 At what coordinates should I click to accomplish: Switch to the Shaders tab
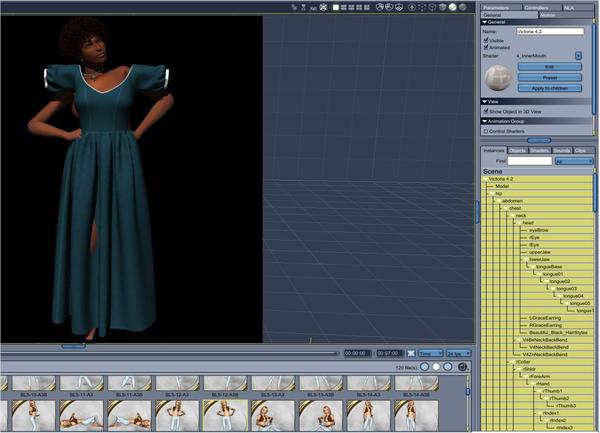click(x=539, y=150)
